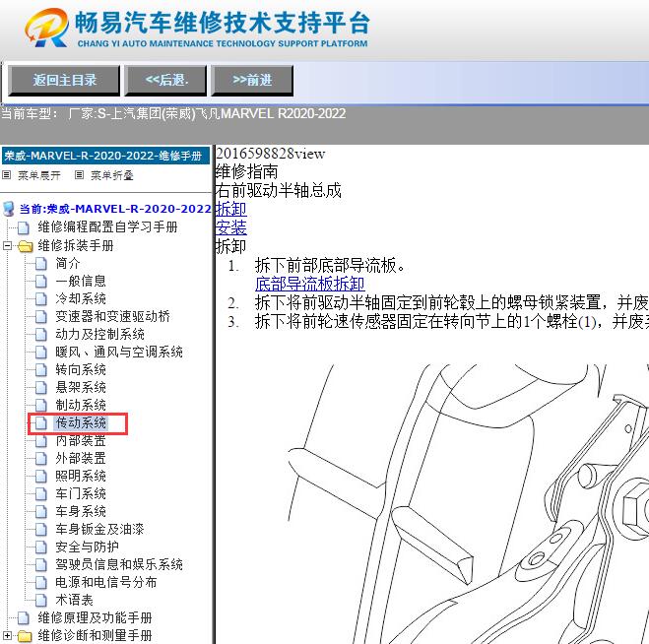Screen dimensions: 649x644
Task: Open the 车身系统 tree entry
Action: coord(81,512)
